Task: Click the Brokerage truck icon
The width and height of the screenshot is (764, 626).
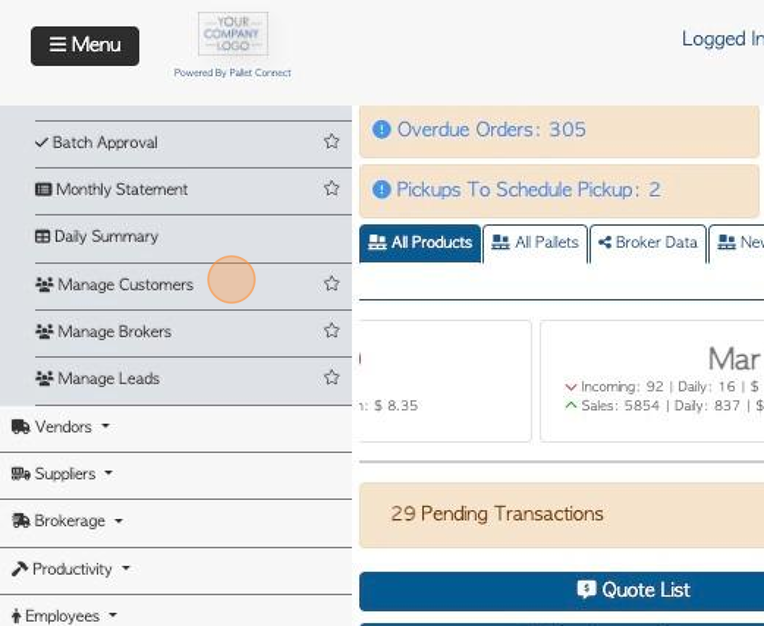Action: coord(20,521)
